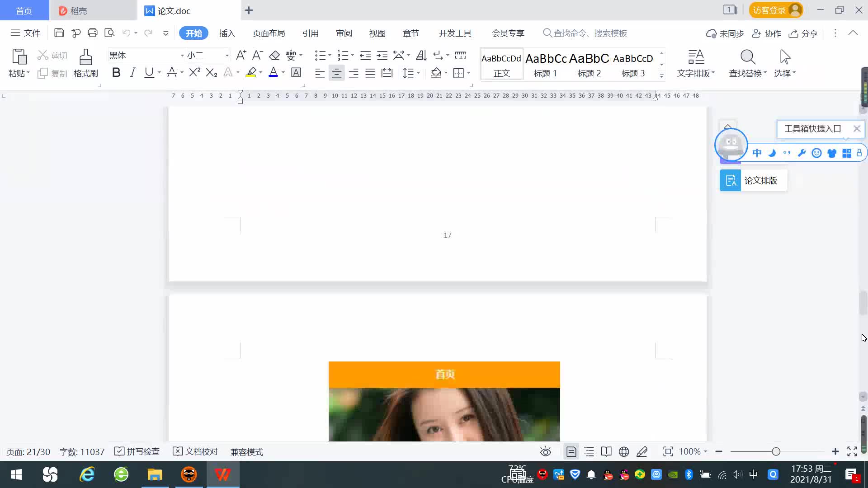This screenshot has height=488, width=868.
Task: Toggle spell check in status bar
Action: pos(137,452)
